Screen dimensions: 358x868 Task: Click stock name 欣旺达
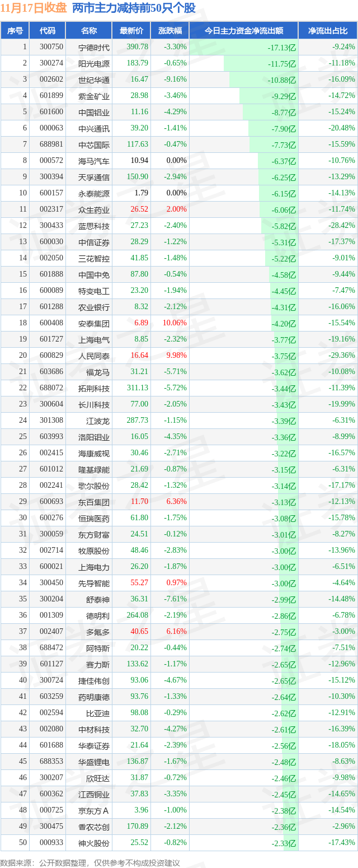click(x=98, y=778)
